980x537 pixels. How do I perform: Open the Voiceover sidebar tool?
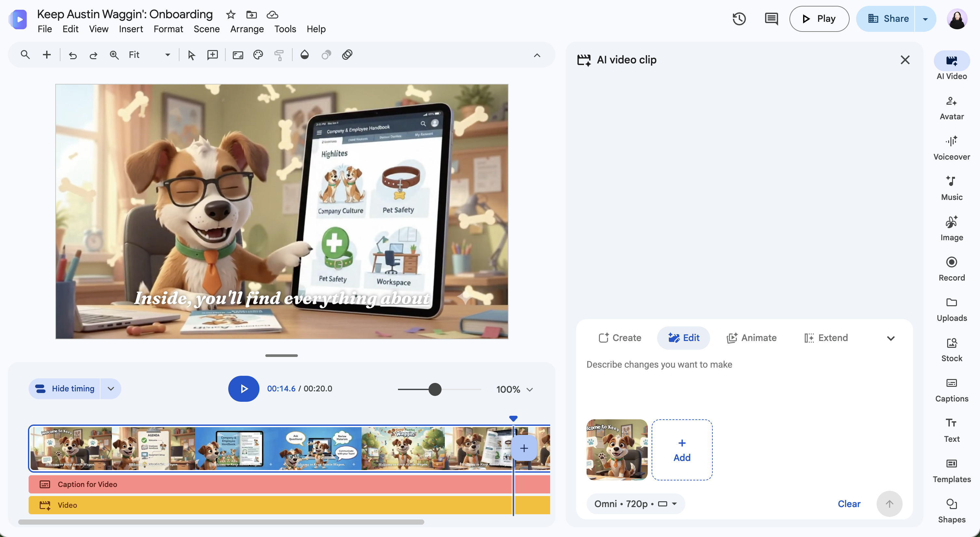click(951, 148)
